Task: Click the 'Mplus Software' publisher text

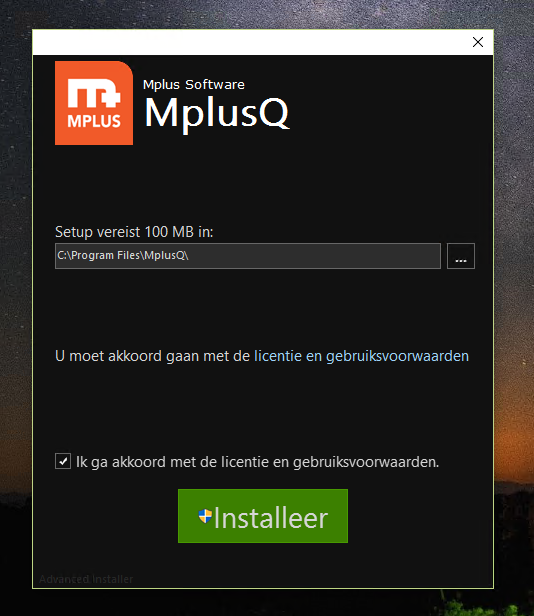Action: [x=194, y=84]
